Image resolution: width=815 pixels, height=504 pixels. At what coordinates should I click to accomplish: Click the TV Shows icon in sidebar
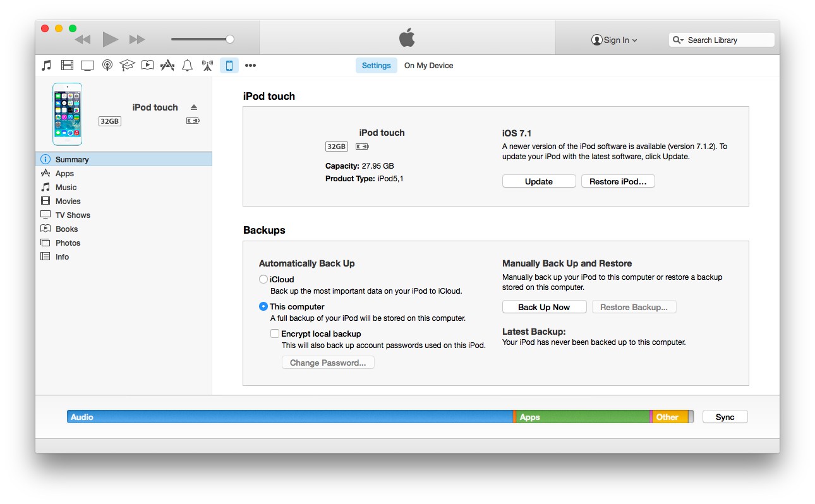click(x=45, y=215)
